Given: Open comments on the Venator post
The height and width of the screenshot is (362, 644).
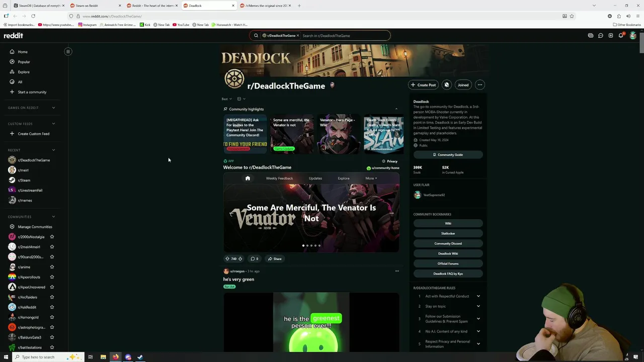Looking at the screenshot, I should click(x=254, y=259).
